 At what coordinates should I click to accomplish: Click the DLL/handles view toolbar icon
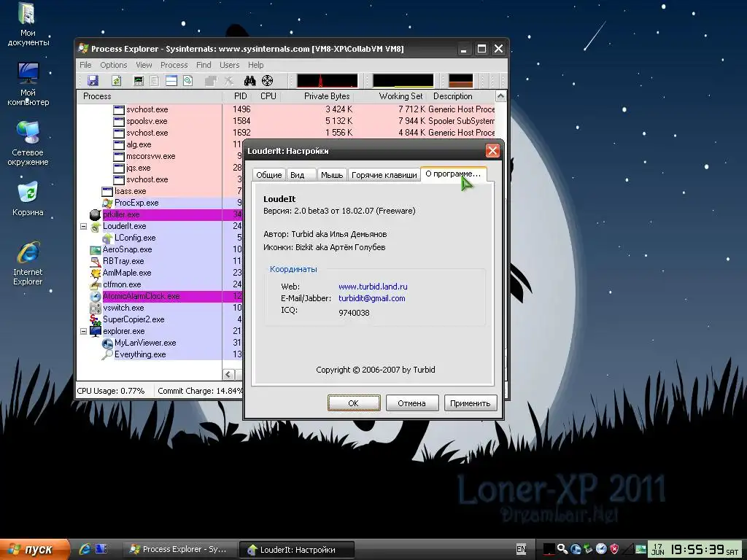(x=188, y=80)
